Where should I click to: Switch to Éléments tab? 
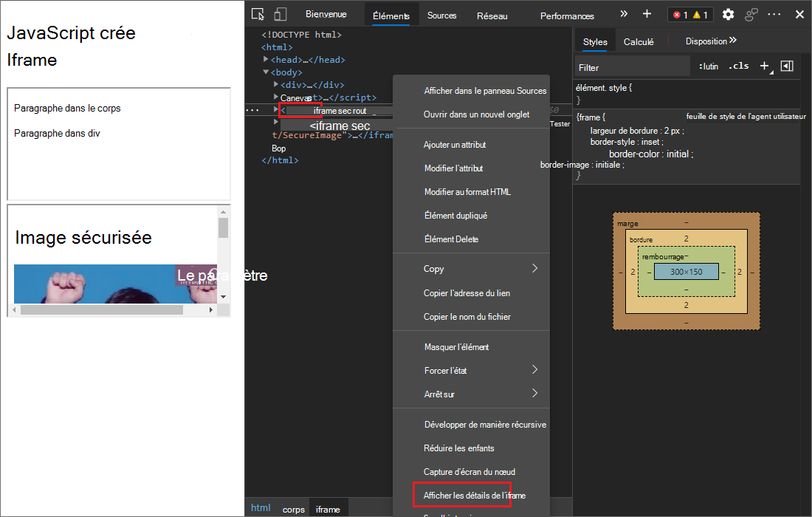click(x=391, y=16)
